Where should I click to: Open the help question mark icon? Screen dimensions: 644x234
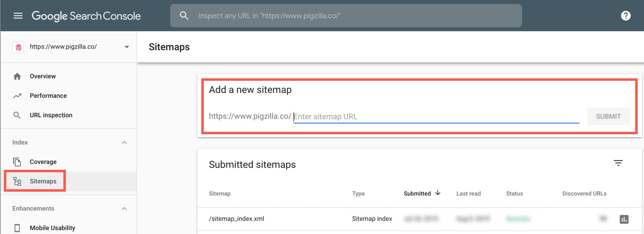coord(625,16)
